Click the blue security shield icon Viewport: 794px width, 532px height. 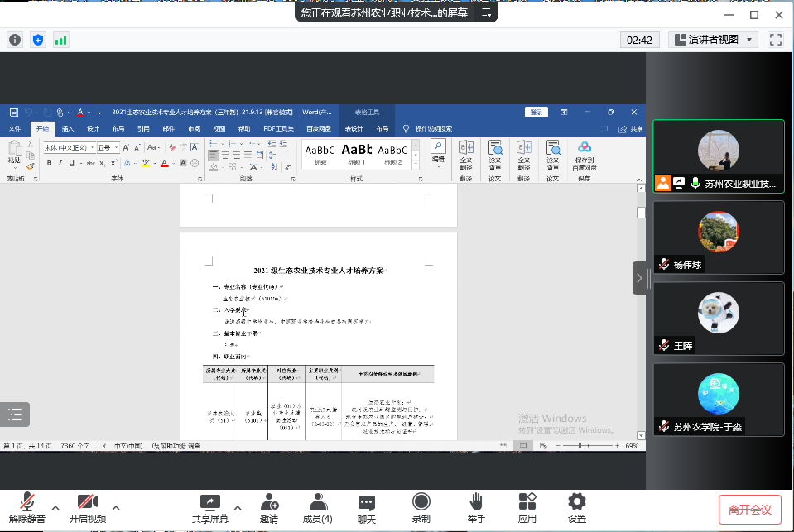pos(38,40)
